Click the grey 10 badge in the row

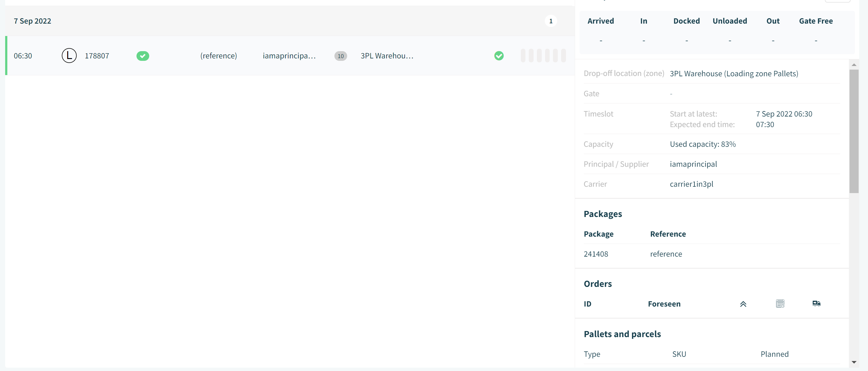coord(341,56)
